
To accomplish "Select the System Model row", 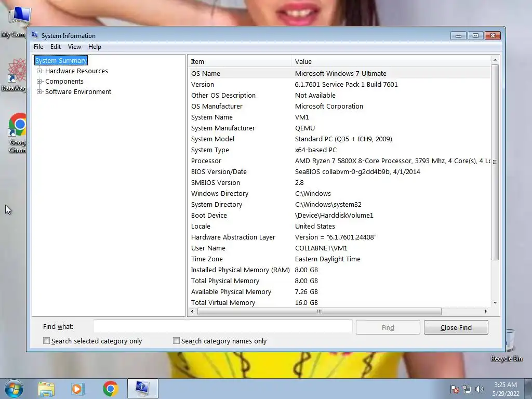I will 339,139.
